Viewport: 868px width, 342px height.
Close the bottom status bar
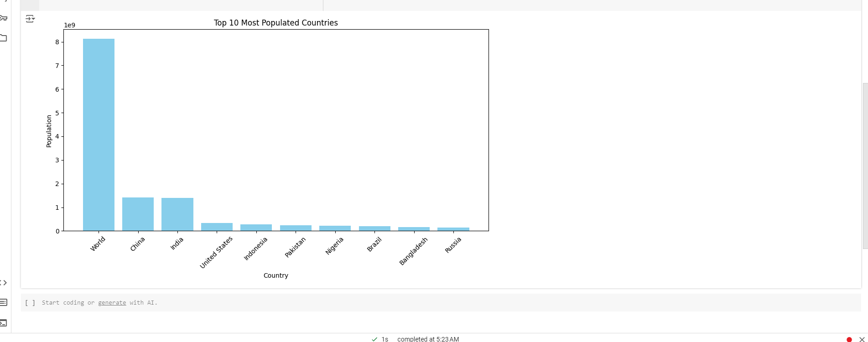(862, 339)
